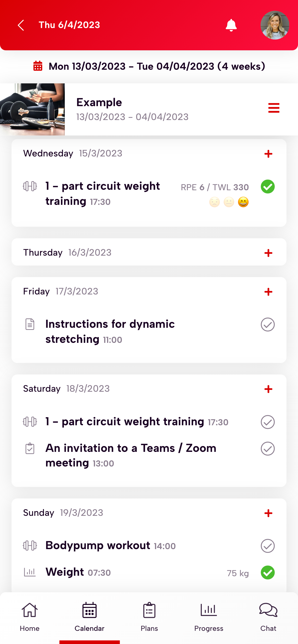Add an item to Saturday 18/3/2023

(268, 389)
